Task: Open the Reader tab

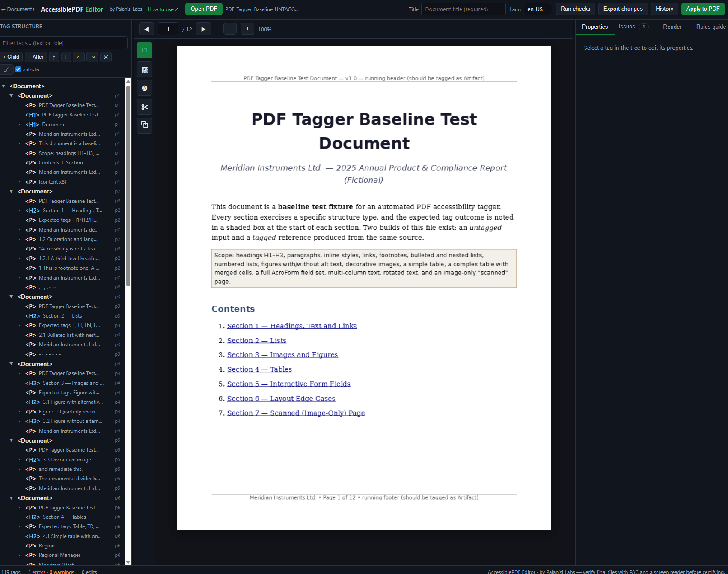Action: 672,27
